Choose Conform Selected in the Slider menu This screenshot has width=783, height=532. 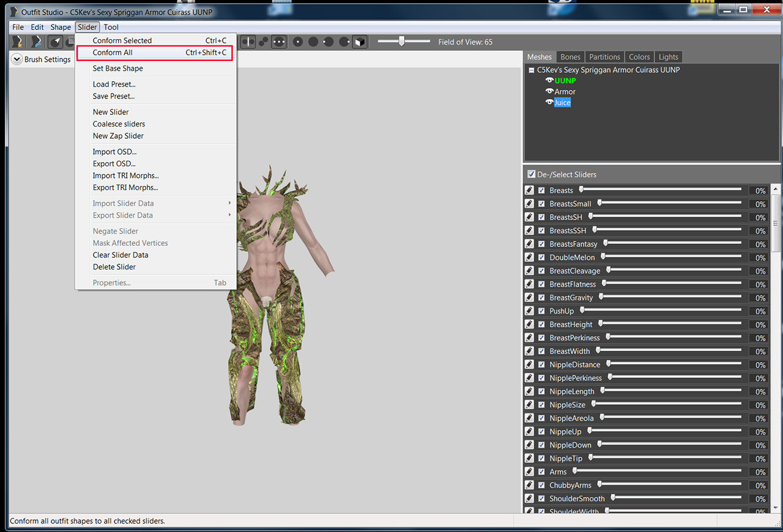pos(155,41)
